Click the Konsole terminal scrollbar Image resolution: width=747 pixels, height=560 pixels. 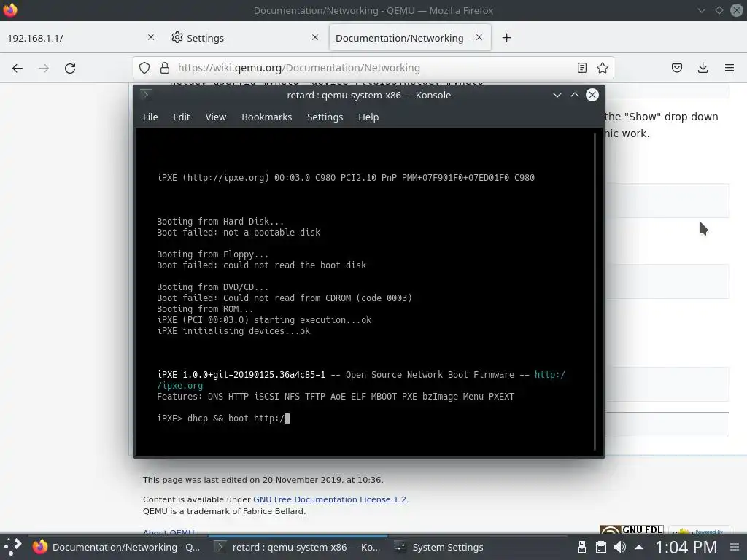coord(595,292)
